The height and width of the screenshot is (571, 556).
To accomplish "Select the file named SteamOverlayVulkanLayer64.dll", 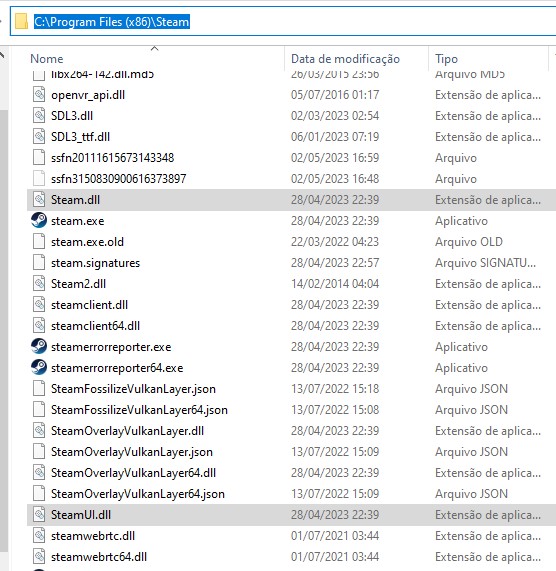I will point(133,473).
